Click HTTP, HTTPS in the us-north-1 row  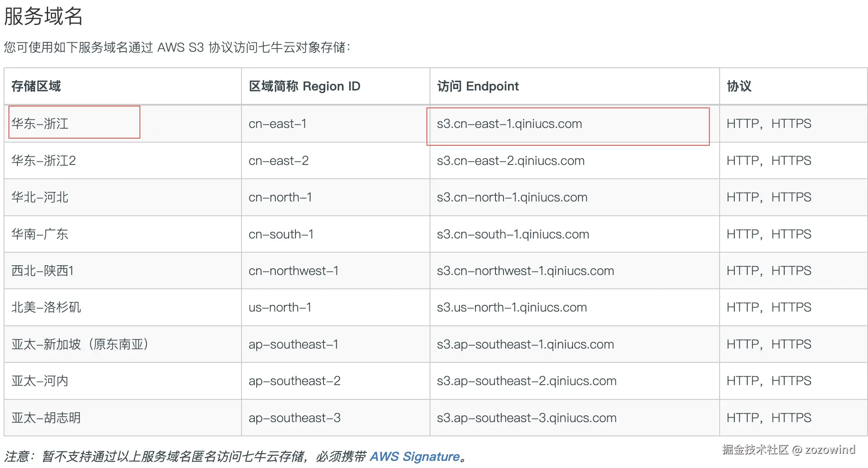(x=769, y=307)
